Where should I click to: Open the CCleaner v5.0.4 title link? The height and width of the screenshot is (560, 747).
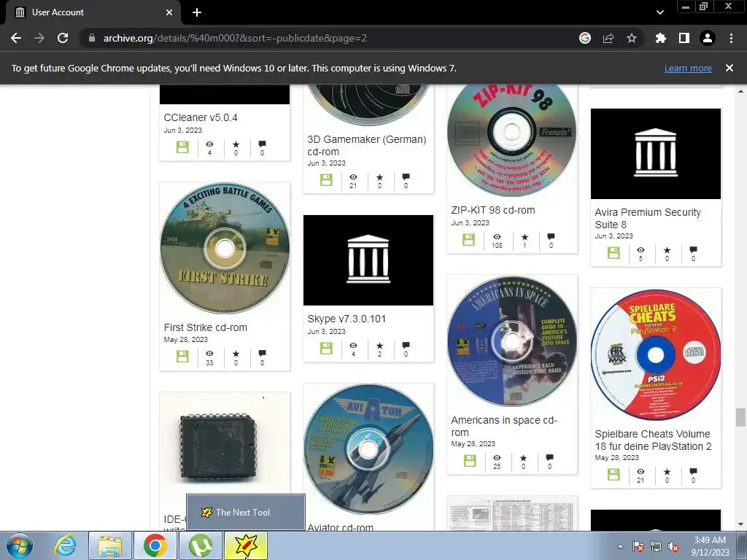201,117
